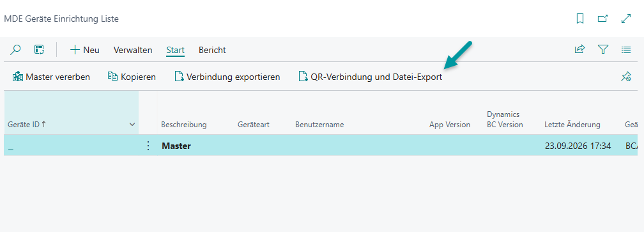The width and height of the screenshot is (644, 232).
Task: Switch layout with the list view icon
Action: click(626, 50)
